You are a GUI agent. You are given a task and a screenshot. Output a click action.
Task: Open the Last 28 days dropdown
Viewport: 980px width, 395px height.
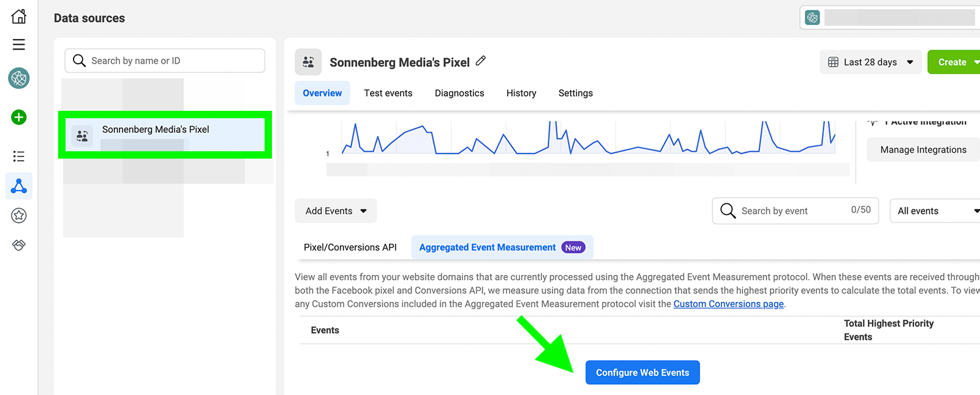[870, 62]
